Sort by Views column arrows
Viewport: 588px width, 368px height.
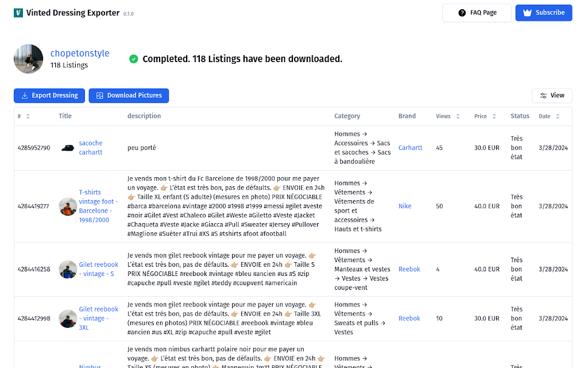coord(458,116)
